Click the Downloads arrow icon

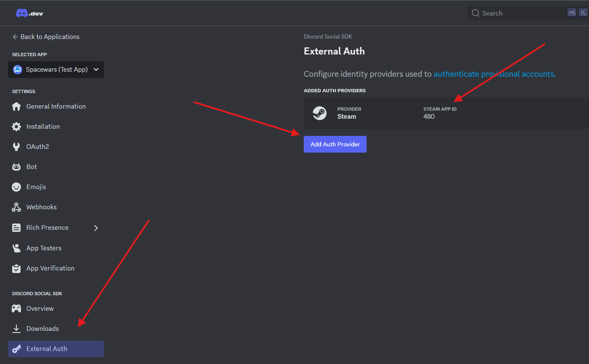pos(16,329)
